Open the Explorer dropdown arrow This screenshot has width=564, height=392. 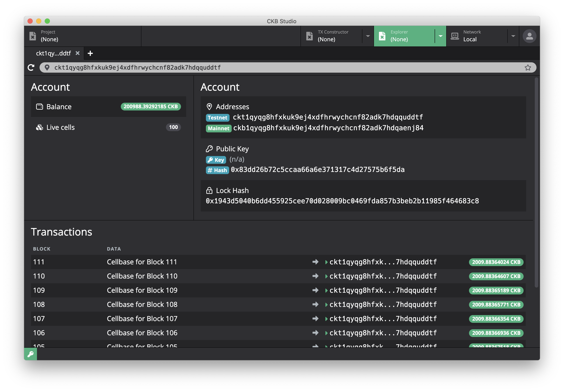coord(440,36)
